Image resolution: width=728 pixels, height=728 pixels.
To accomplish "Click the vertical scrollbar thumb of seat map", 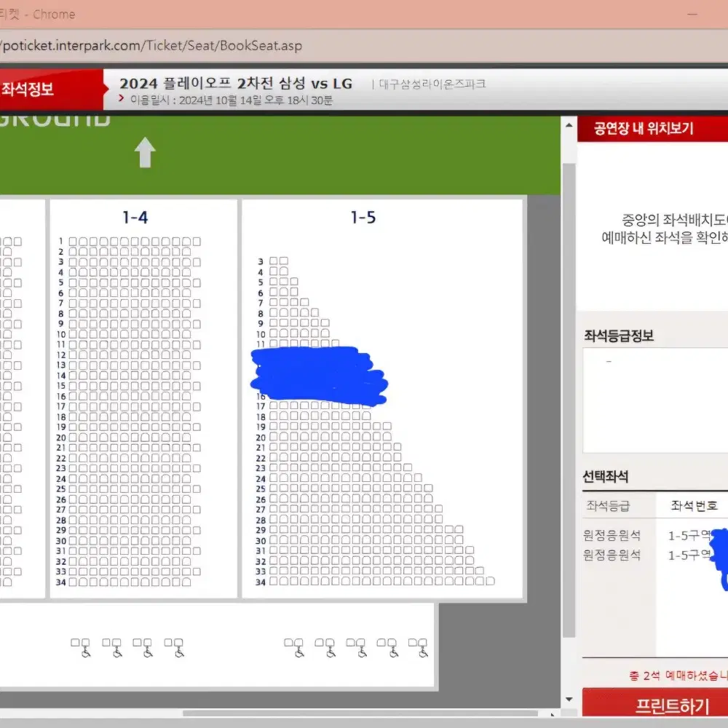I will tap(569, 400).
